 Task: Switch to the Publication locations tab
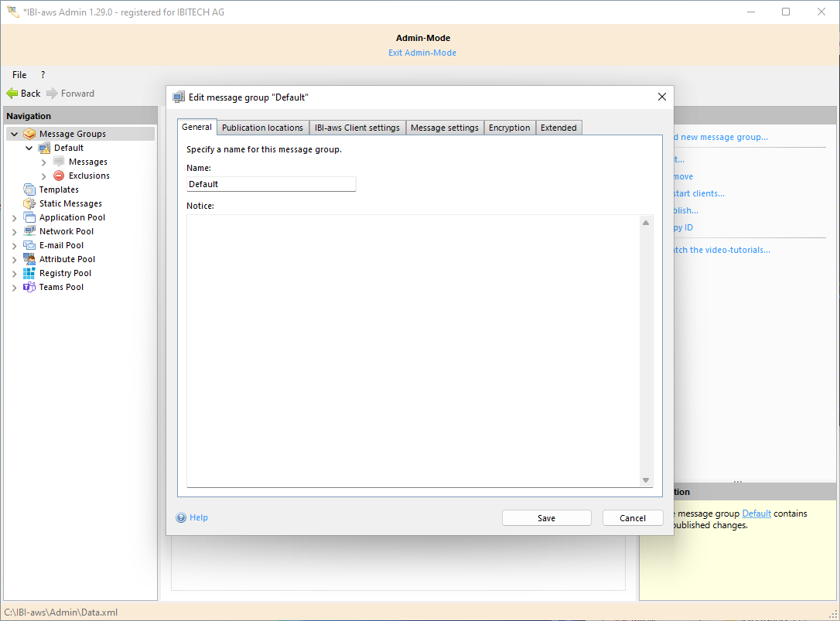262,128
